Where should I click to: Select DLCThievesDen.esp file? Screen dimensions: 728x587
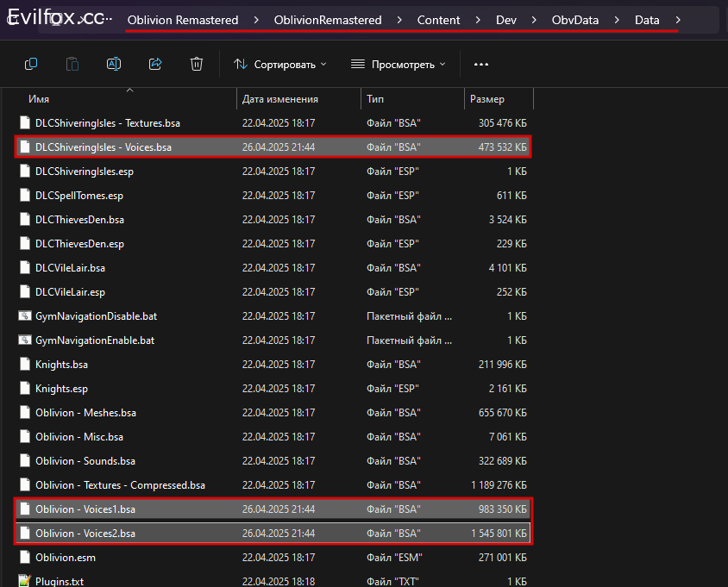click(x=273, y=244)
